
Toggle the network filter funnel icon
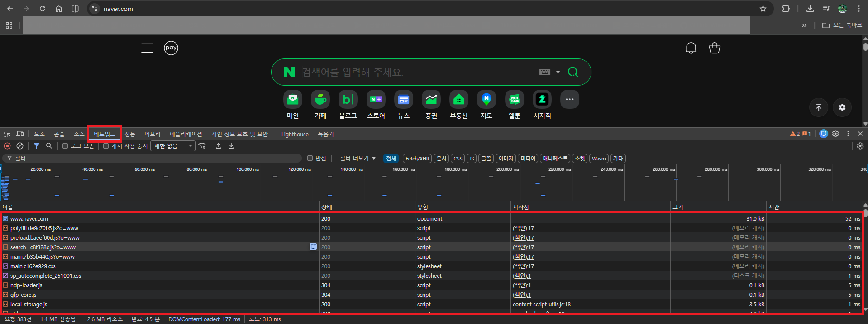(x=37, y=146)
